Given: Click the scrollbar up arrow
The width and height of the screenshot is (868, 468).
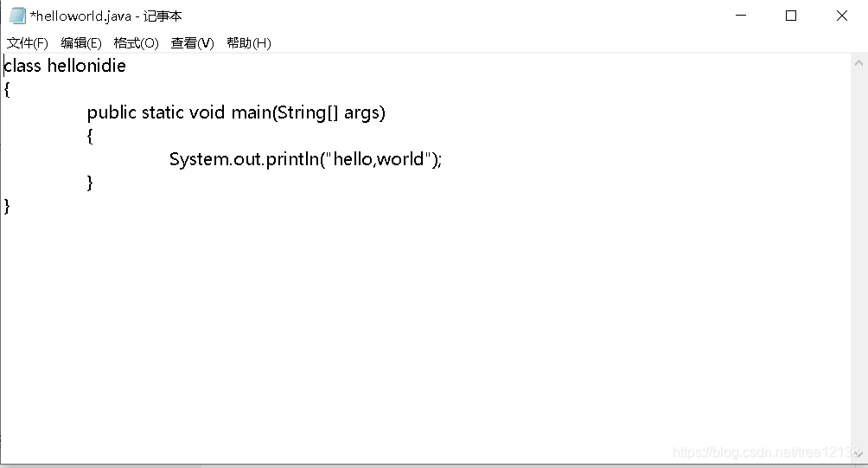Looking at the screenshot, I should [x=858, y=63].
